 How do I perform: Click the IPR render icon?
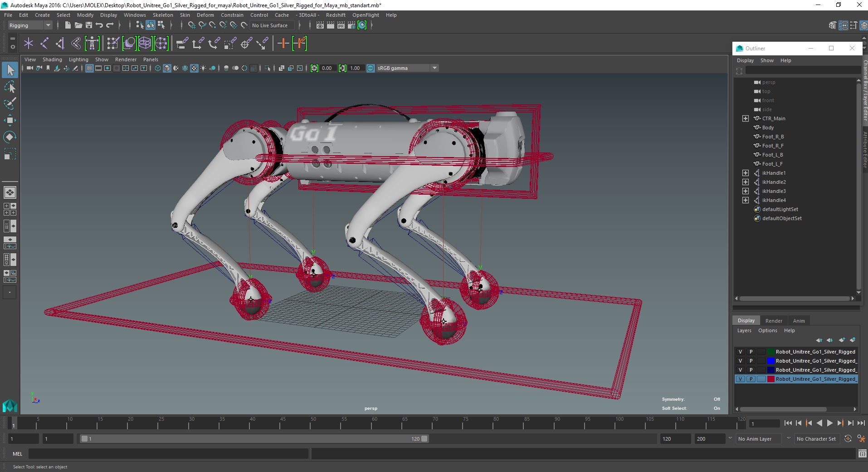click(341, 25)
